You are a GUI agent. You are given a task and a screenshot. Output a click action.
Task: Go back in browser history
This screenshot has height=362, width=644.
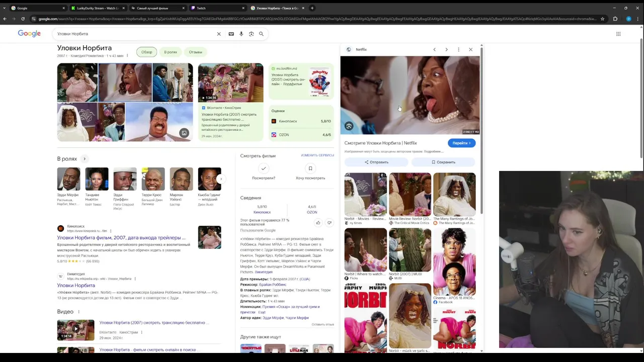(x=5, y=19)
